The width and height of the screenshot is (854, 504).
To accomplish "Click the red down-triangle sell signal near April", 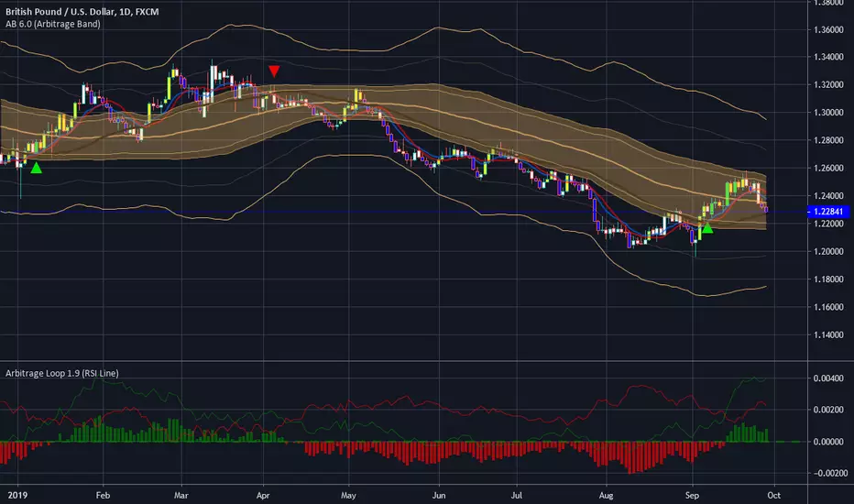I will 274,71.
